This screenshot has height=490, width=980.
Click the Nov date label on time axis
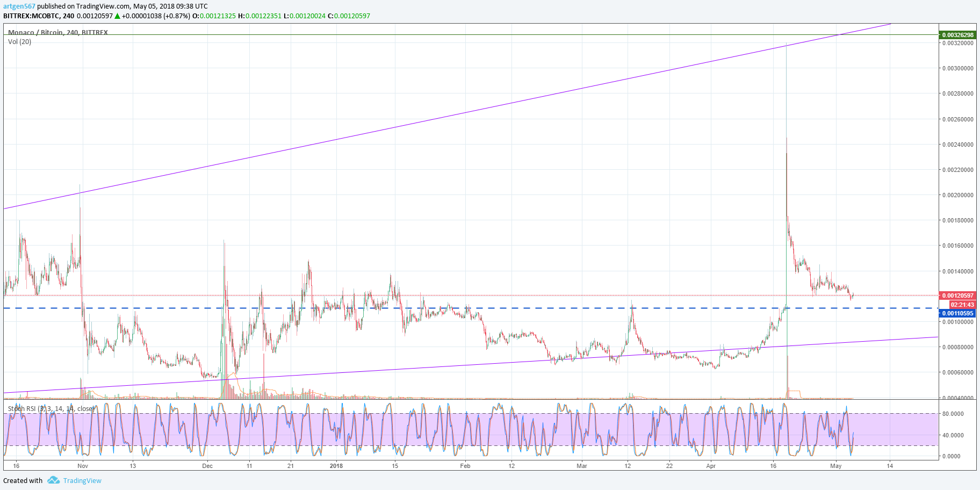pos(83,466)
